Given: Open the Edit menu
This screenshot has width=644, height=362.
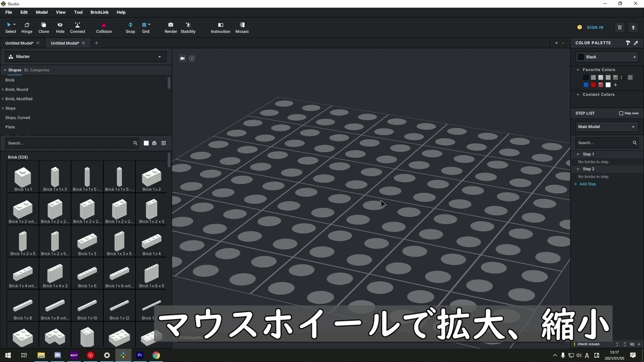Looking at the screenshot, I should click(24, 12).
